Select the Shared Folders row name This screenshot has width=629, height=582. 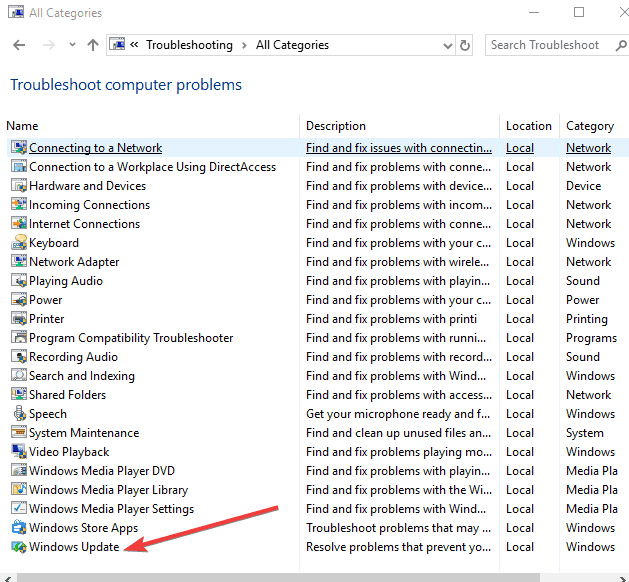[x=67, y=395]
